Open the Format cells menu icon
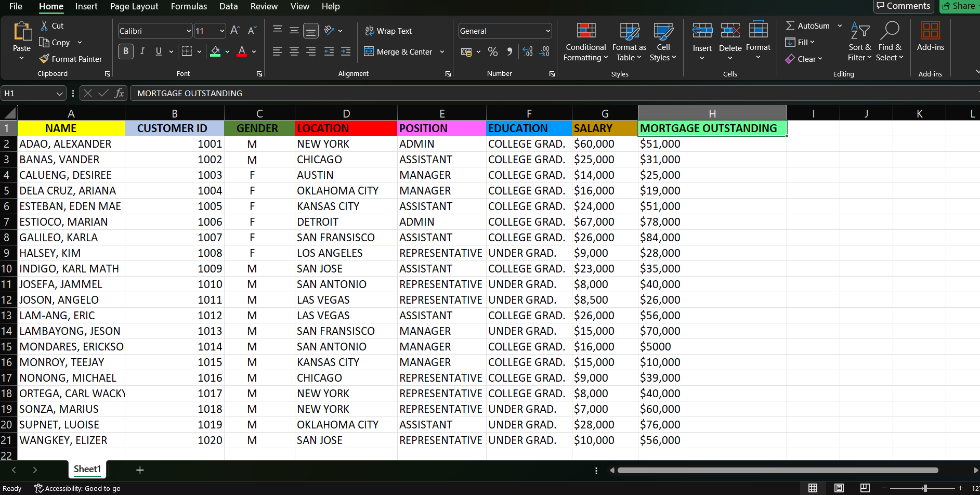 (759, 30)
